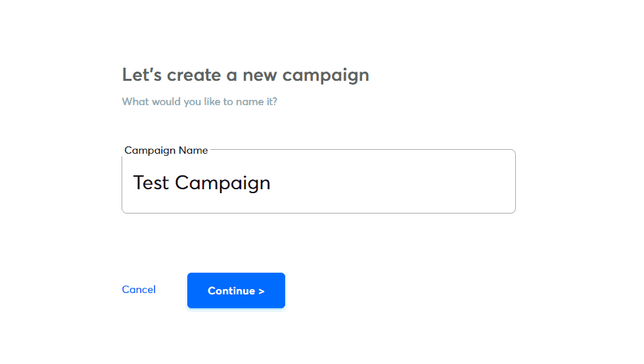Place cursor on the word 'Test' in the name field

click(x=151, y=183)
